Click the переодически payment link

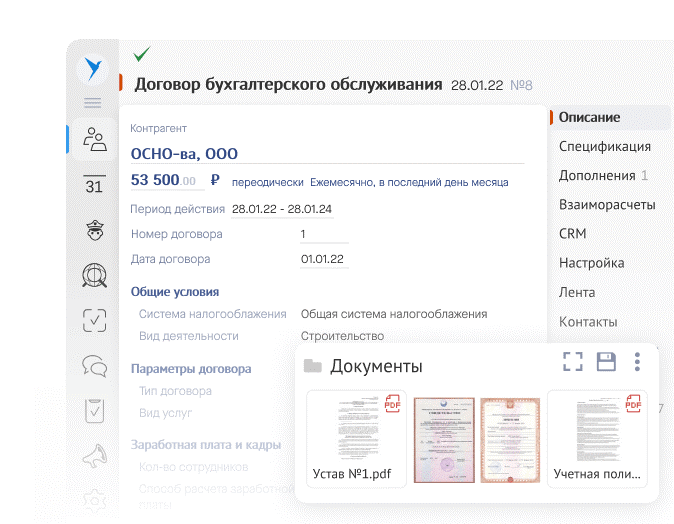coord(268,182)
